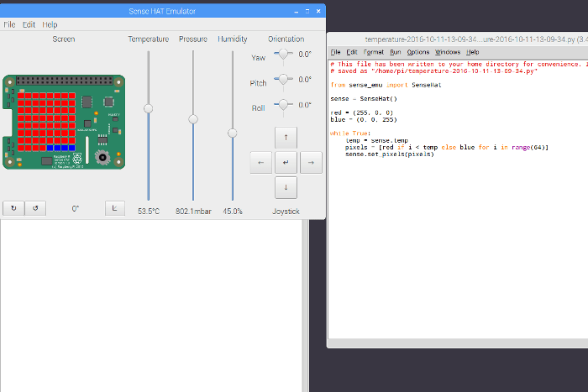Image resolution: width=588 pixels, height=392 pixels.
Task: Click the joystick graphic on the board
Action: tap(102, 158)
